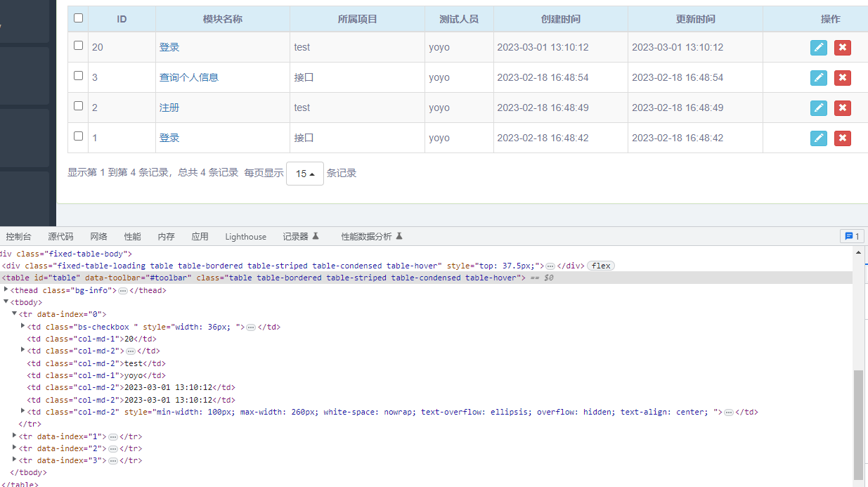Click the warning icon beside 记录器
Viewport: 868px width, 487px height.
(316, 236)
